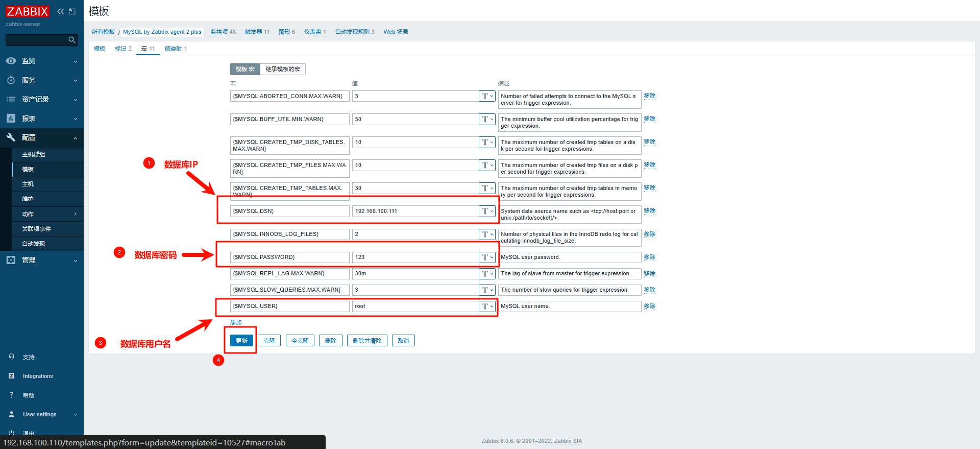Open the Zabbix SIA footer link
The width and height of the screenshot is (980, 449).
tap(568, 441)
